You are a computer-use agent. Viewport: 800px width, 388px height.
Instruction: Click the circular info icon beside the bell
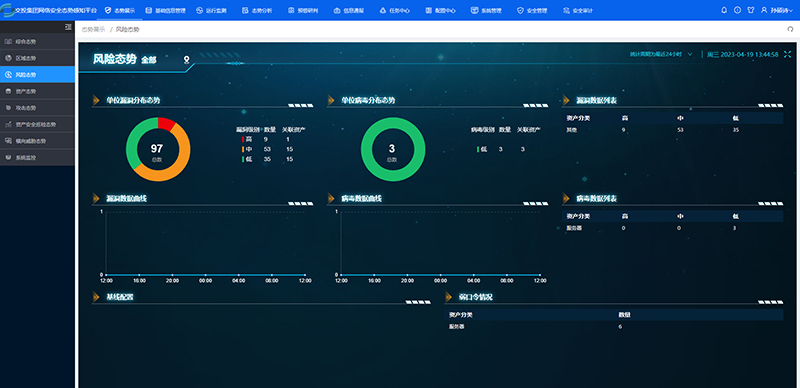click(737, 10)
